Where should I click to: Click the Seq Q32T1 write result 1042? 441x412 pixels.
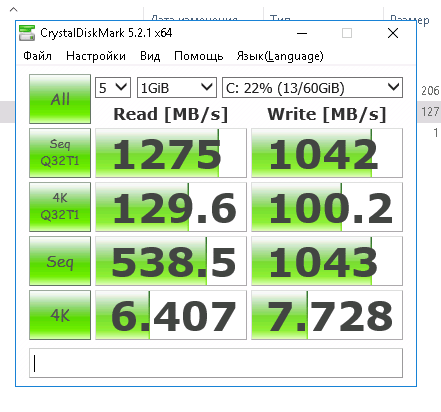pos(327,153)
